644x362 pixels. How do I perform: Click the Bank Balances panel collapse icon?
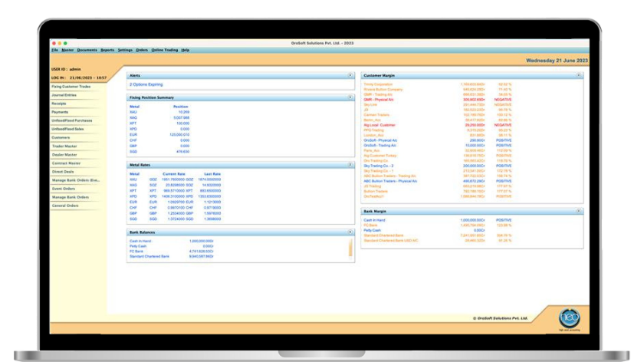click(x=350, y=232)
